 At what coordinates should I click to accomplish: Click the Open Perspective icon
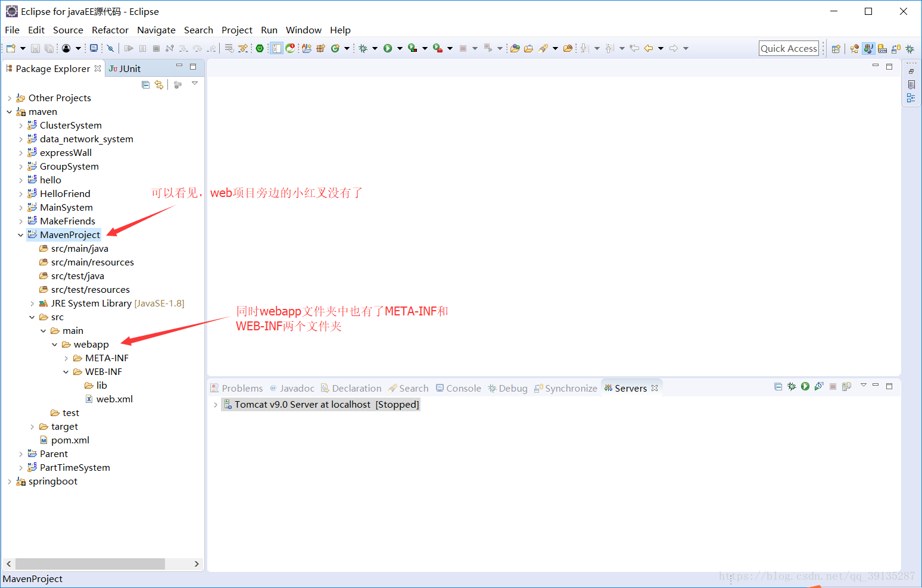(x=836, y=49)
